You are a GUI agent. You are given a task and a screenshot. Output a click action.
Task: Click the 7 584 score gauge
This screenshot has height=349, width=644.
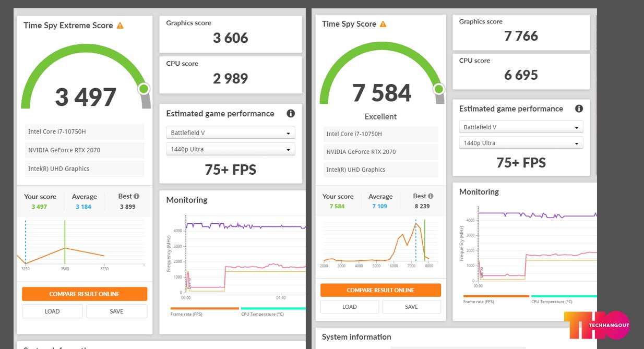point(382,73)
